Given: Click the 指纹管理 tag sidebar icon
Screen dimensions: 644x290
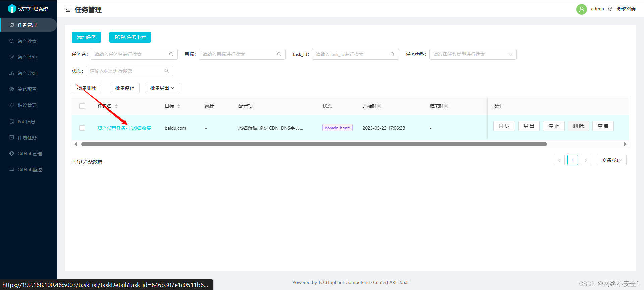Looking at the screenshot, I should (x=12, y=105).
